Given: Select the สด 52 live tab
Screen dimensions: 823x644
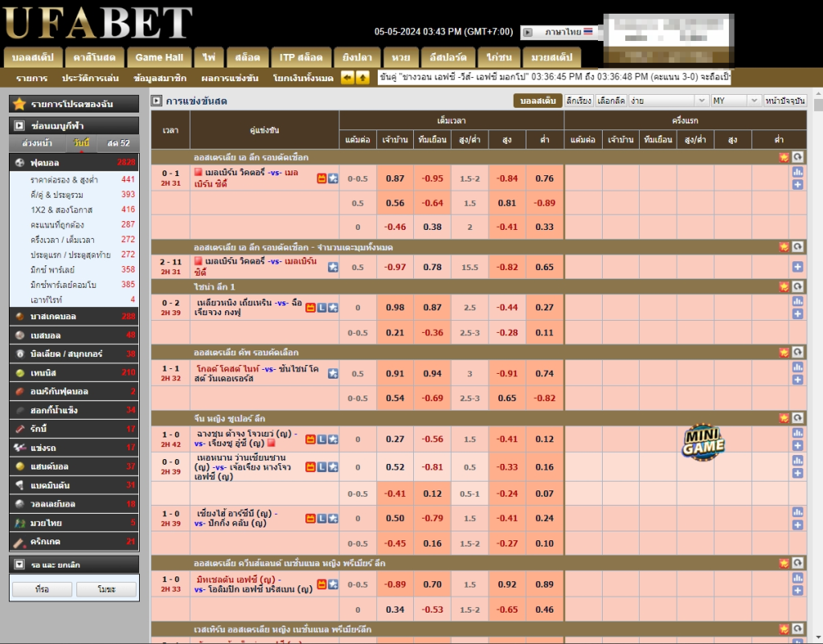Looking at the screenshot, I should [x=118, y=143].
